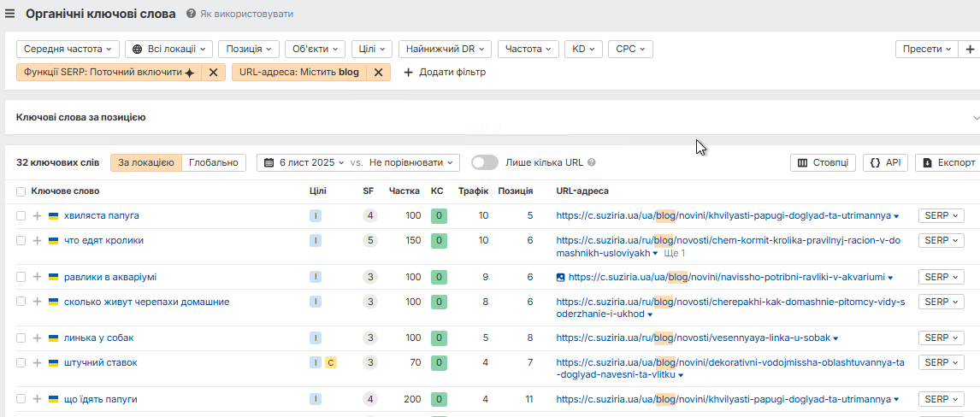Click image icon before the равлики URL
Image resolution: width=980 pixels, height=417 pixels.
[x=561, y=277]
